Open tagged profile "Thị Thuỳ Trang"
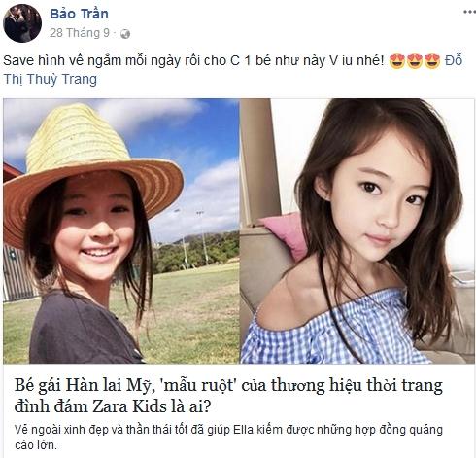 pos(51,79)
